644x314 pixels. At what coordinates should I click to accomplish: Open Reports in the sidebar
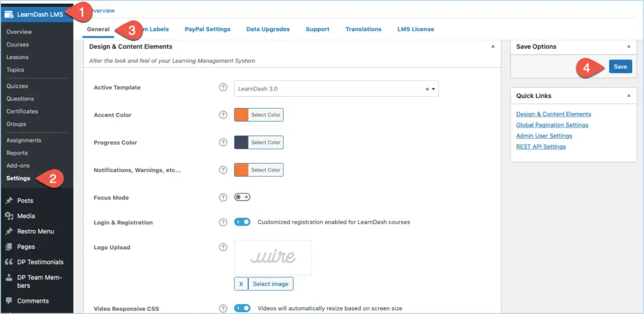click(17, 153)
